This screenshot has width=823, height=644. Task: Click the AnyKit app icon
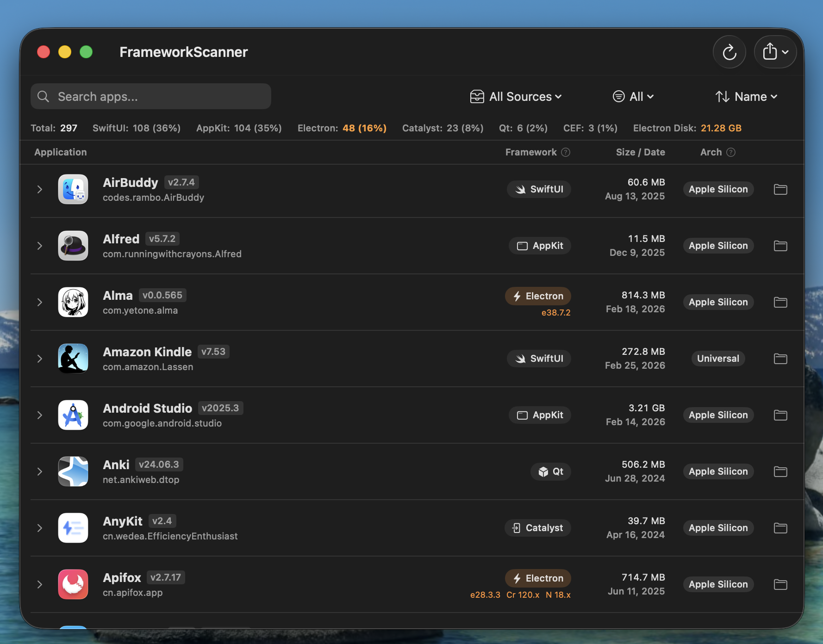point(73,528)
